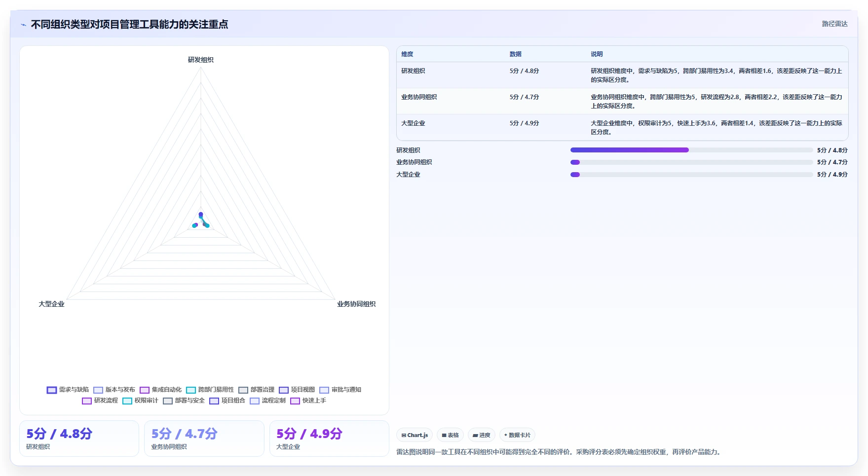Click the 5分 / 4.8分 table cell
This screenshot has width=868, height=476.
pyautogui.click(x=546, y=75)
